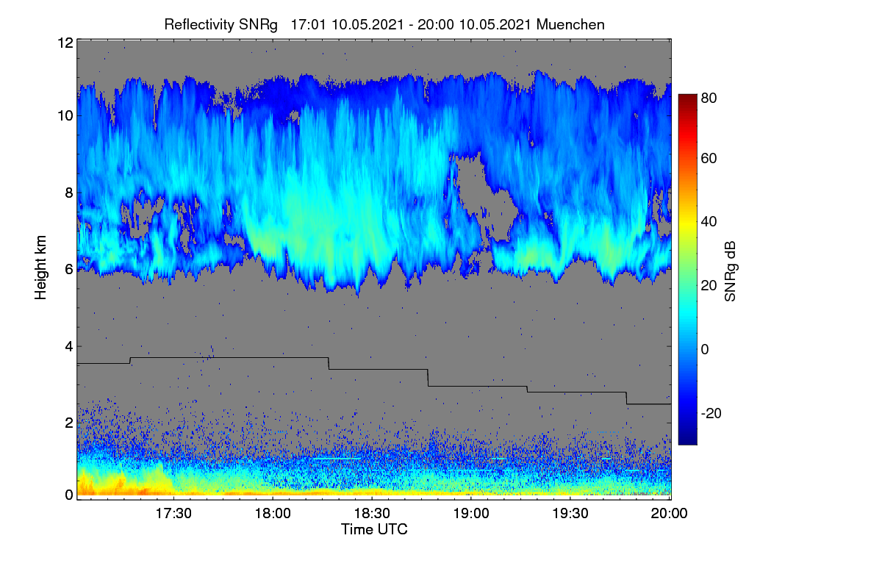Click the '17:30' time tick label
Image resolution: width=882 pixels, height=588 pixels.
[173, 514]
